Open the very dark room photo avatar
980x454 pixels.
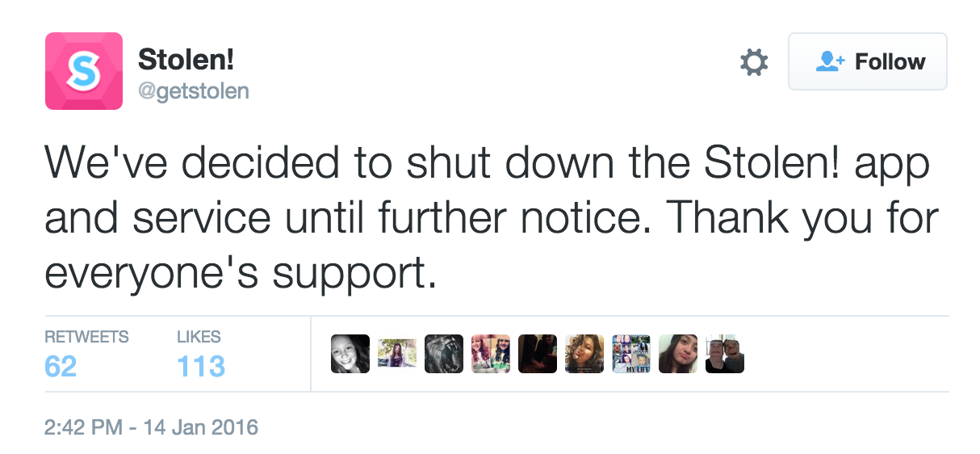[538, 354]
